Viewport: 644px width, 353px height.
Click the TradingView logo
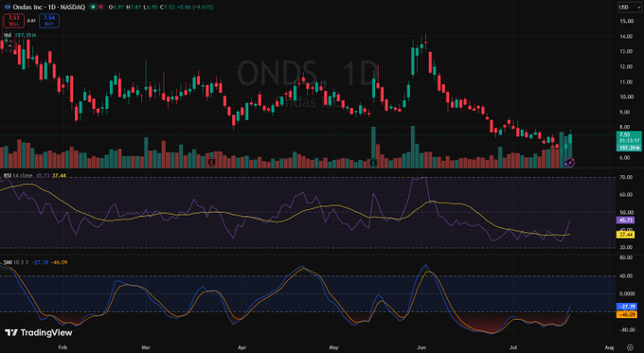pyautogui.click(x=39, y=332)
